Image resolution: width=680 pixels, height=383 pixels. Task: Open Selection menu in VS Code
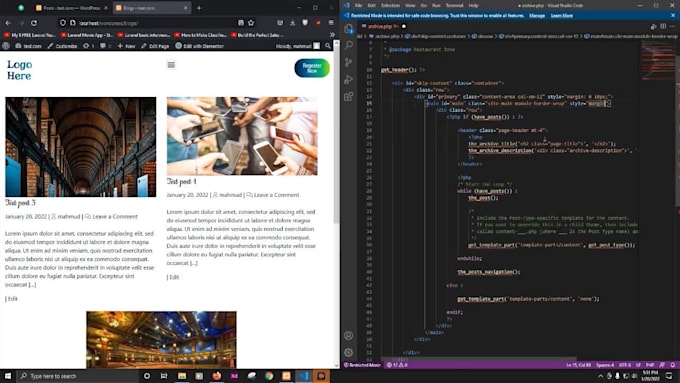(x=390, y=5)
